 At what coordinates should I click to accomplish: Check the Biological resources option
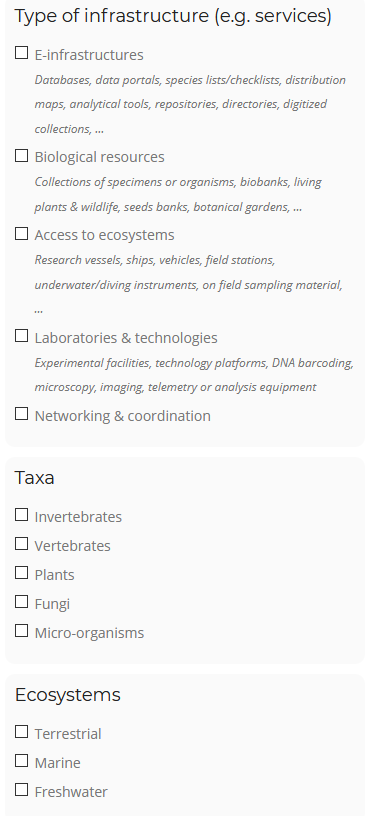21,156
